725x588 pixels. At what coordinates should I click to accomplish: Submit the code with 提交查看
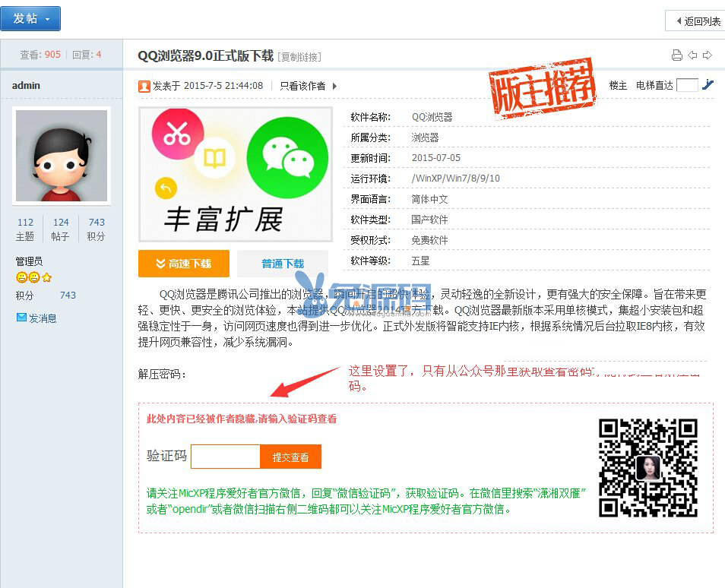[290, 457]
